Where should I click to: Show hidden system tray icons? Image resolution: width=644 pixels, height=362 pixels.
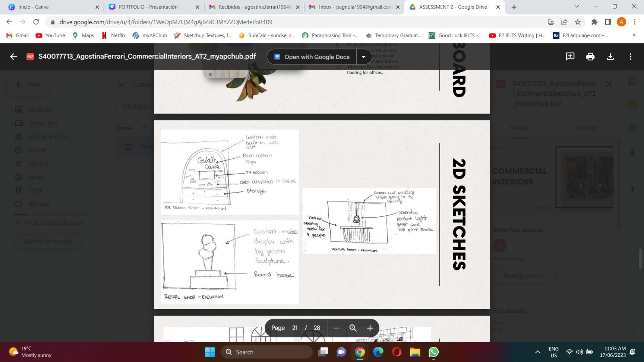pos(537,352)
